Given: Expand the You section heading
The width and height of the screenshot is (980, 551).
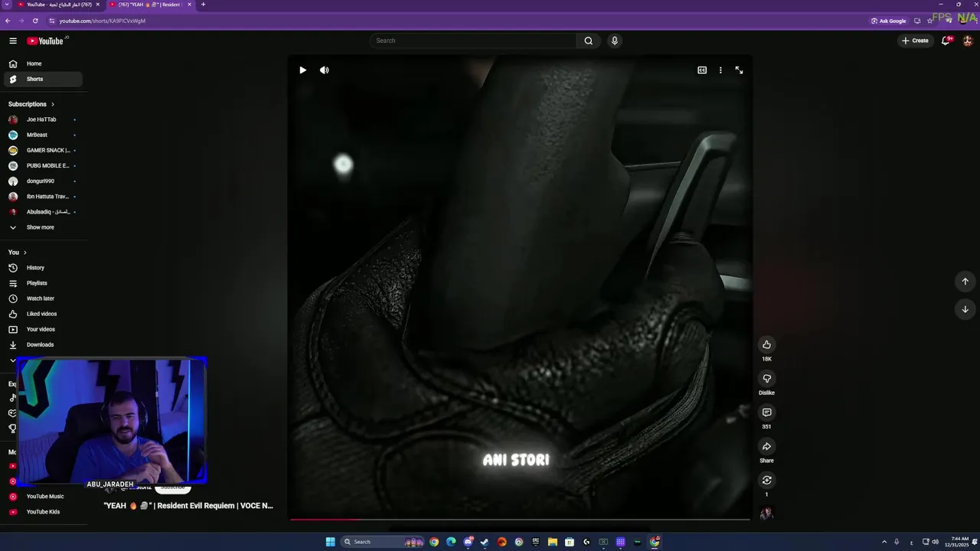Looking at the screenshot, I should point(18,253).
